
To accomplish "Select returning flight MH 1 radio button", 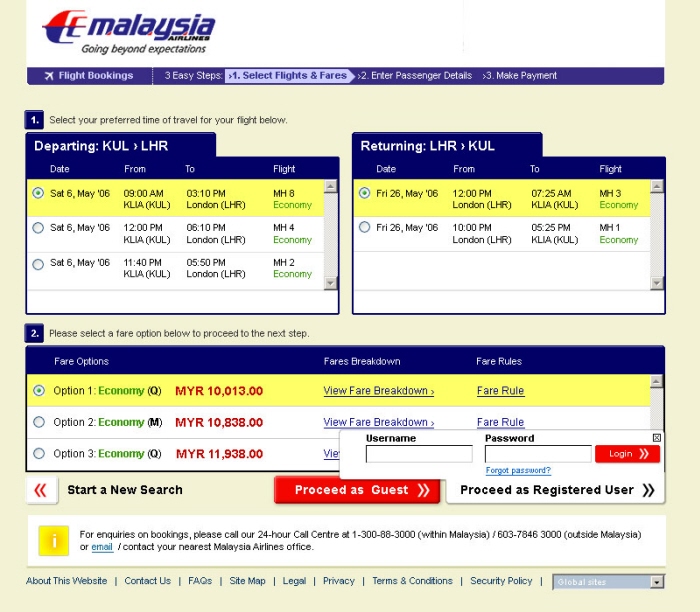I will [x=365, y=227].
